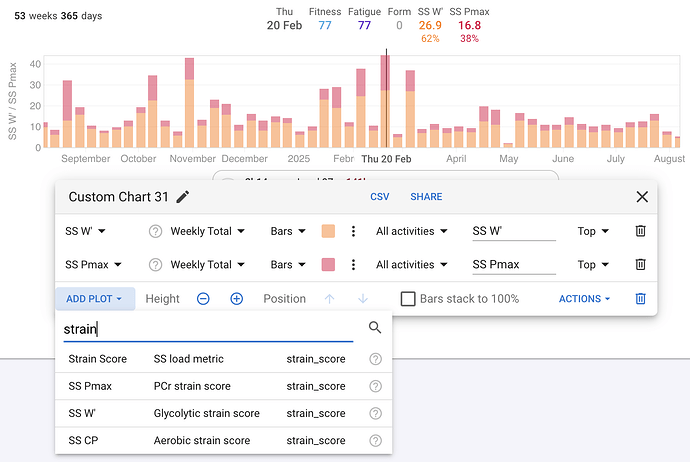This screenshot has width=690, height=462.
Task: Click the pencil icon to rename Custom Chart 31
Action: coord(182,197)
